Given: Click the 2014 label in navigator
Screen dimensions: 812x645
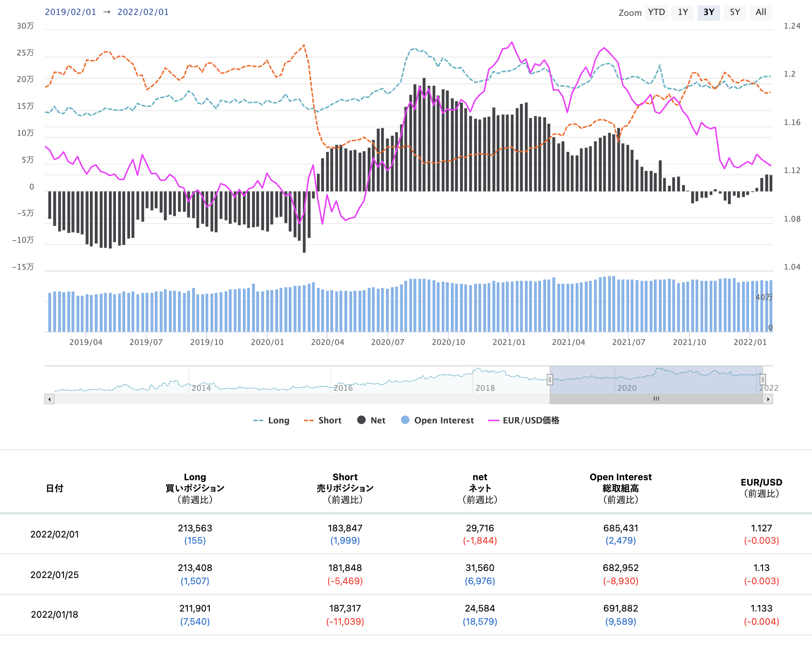Looking at the screenshot, I should pyautogui.click(x=201, y=388).
